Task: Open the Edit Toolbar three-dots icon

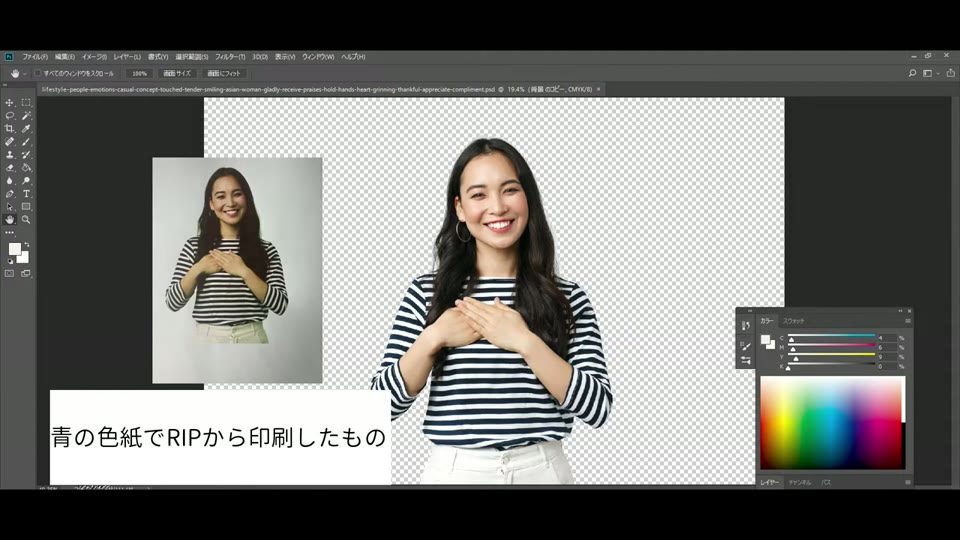Action: click(x=9, y=233)
